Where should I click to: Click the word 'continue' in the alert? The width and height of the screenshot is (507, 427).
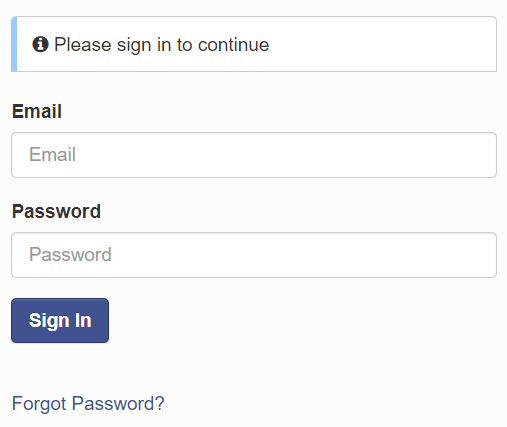[x=233, y=45]
